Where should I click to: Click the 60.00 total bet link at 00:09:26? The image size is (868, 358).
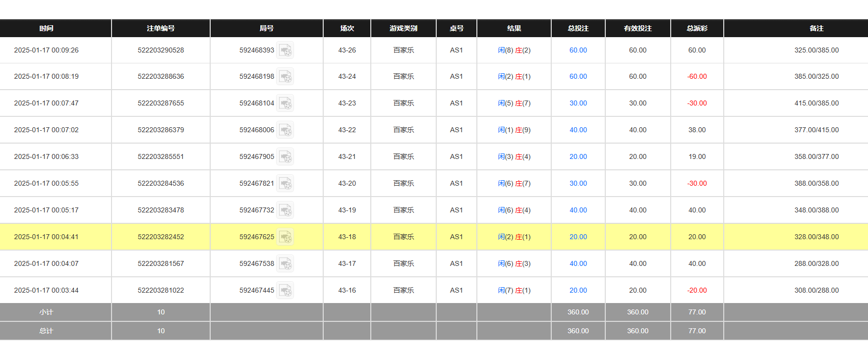[578, 51]
